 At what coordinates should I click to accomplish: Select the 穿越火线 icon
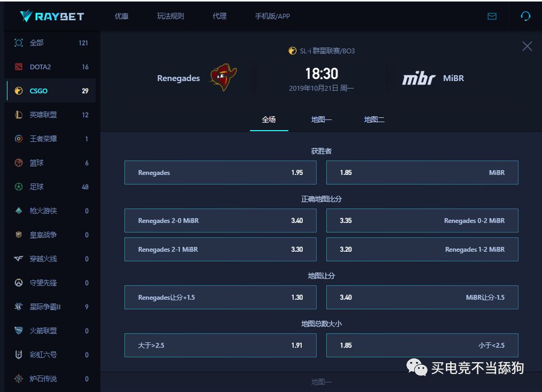19,259
